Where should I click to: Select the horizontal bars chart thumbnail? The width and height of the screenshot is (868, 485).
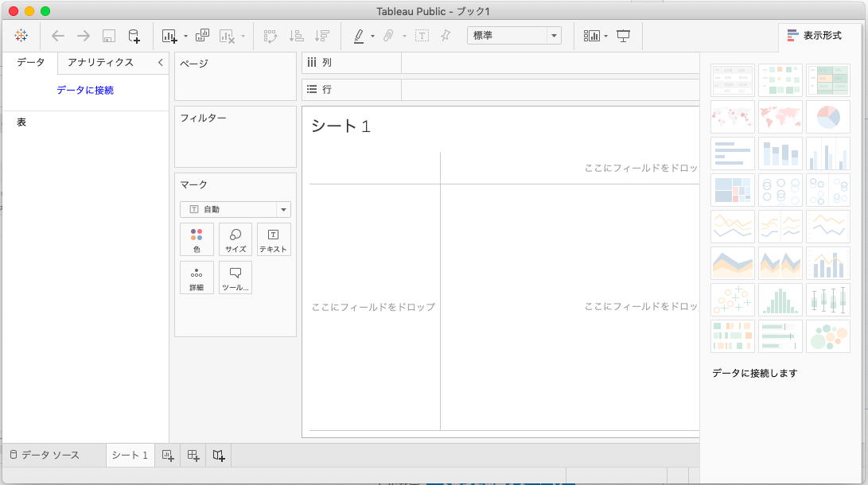tap(733, 153)
